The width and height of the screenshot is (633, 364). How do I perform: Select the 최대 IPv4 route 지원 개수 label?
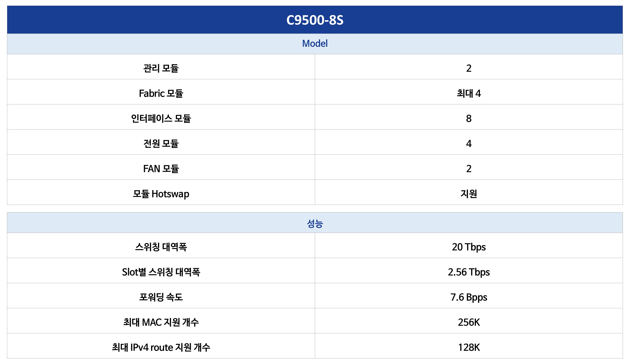(161, 347)
